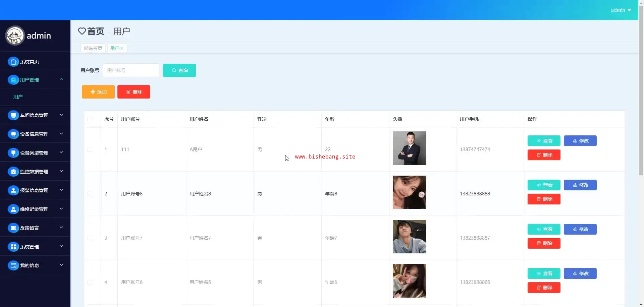The width and height of the screenshot is (644, 307).
Task: Open the 用户 submenu item in sidebar
Action: click(18, 97)
